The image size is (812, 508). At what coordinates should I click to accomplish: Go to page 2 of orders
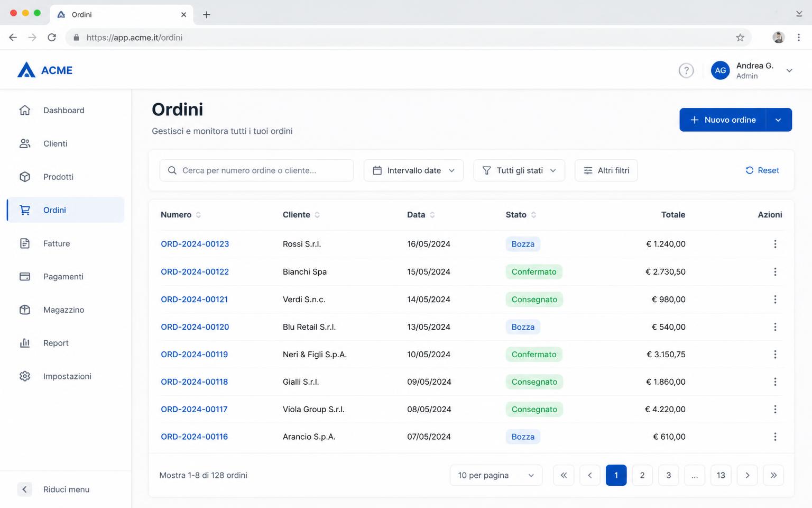(642, 475)
